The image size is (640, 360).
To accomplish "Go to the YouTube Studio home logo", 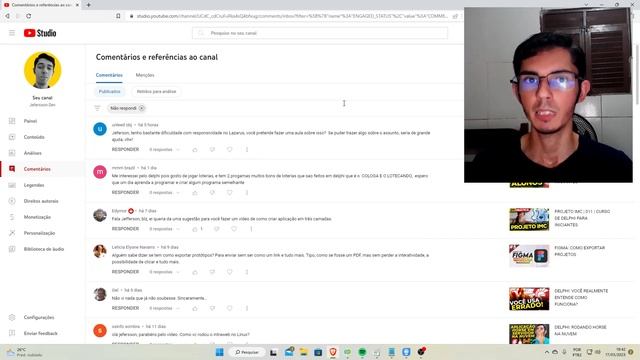I will 40,33.
